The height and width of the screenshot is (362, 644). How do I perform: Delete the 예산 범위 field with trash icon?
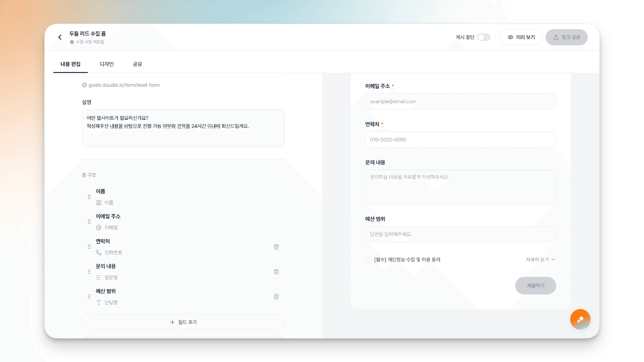point(276,297)
